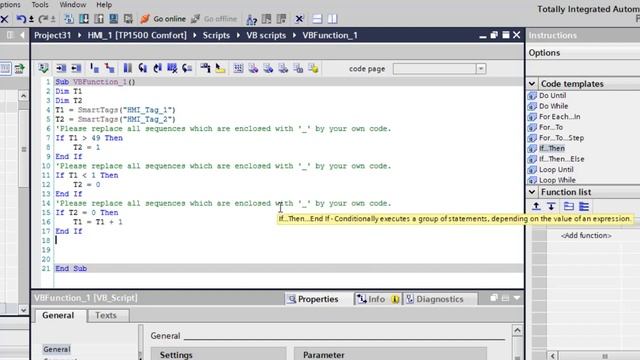The height and width of the screenshot is (360, 640).
Task: Select the For Each...In code template
Action: (559, 117)
